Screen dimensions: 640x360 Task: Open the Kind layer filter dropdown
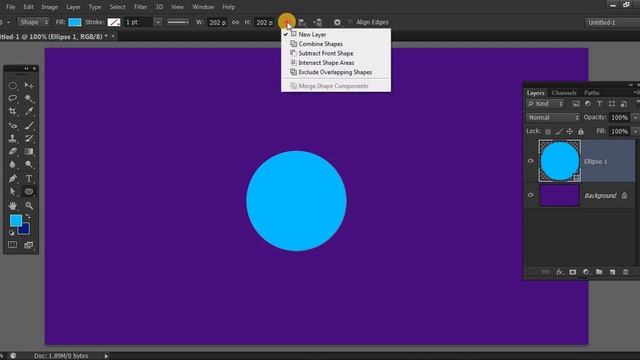point(545,104)
